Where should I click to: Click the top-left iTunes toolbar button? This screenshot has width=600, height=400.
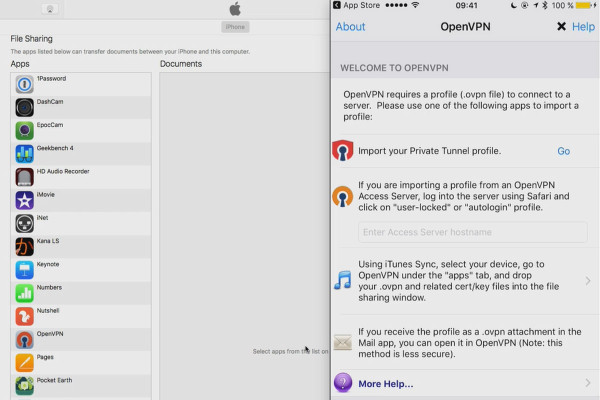click(x=50, y=9)
